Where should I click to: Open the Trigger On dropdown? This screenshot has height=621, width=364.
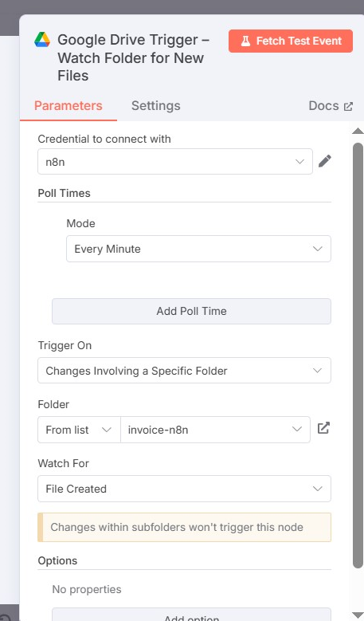(x=184, y=371)
